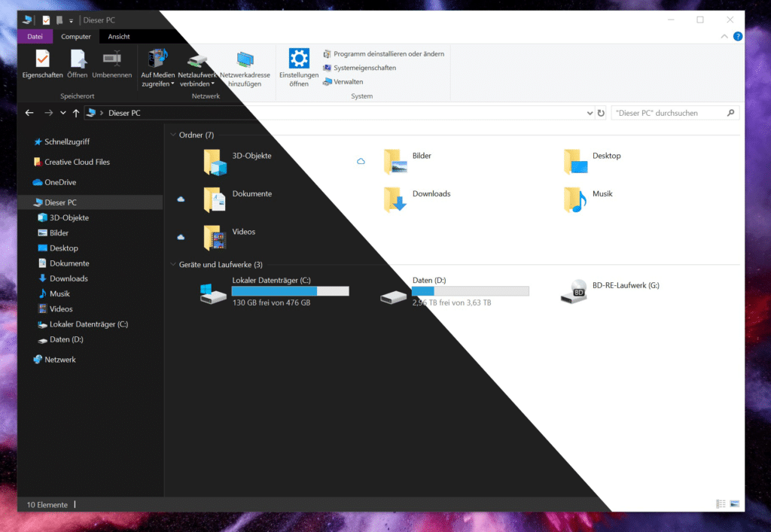The image size is (771, 532).
Task: Switch to details view in status bar
Action: point(721,503)
